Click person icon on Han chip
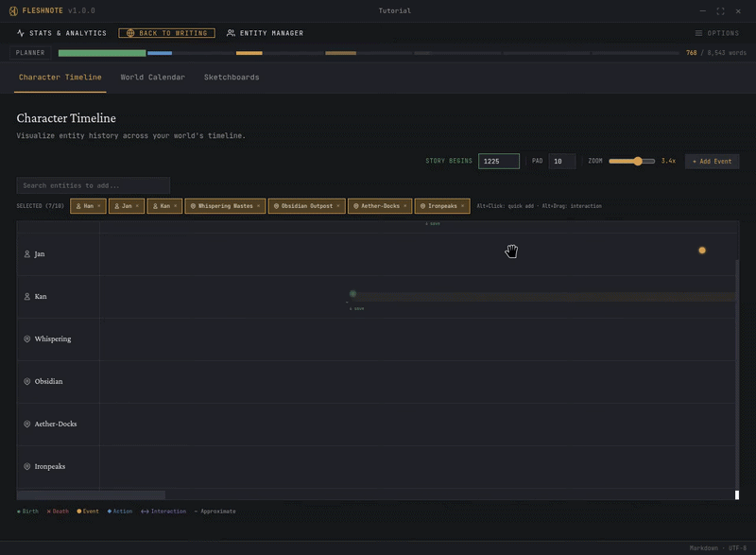Screen dimensions: 756x555 (x=78, y=206)
